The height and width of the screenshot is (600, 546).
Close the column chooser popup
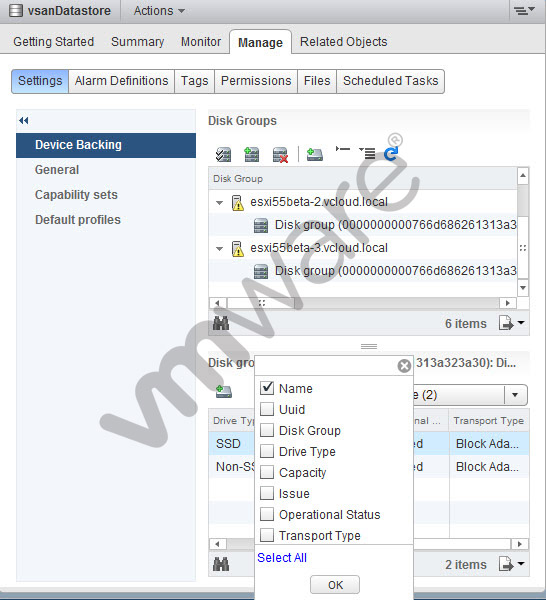coord(404,366)
